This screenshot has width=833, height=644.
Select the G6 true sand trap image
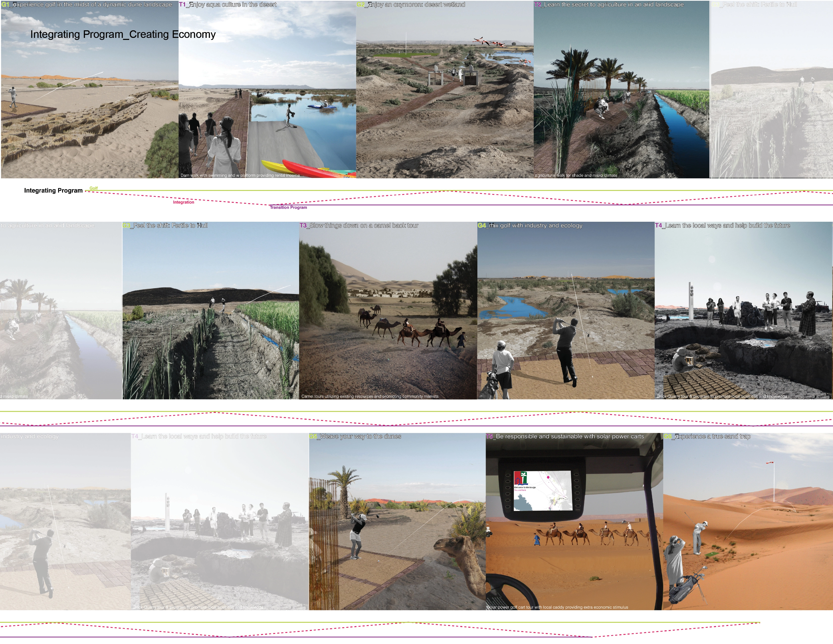(x=748, y=521)
